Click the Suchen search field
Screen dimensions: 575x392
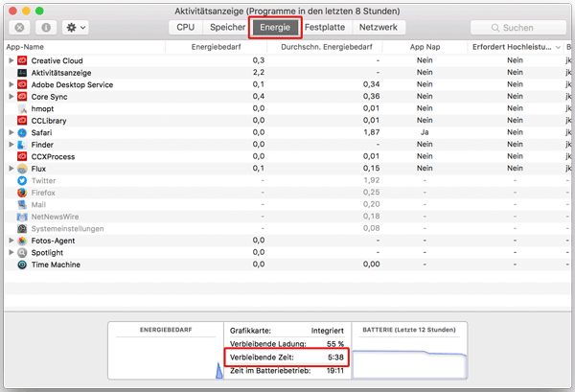[x=518, y=28]
